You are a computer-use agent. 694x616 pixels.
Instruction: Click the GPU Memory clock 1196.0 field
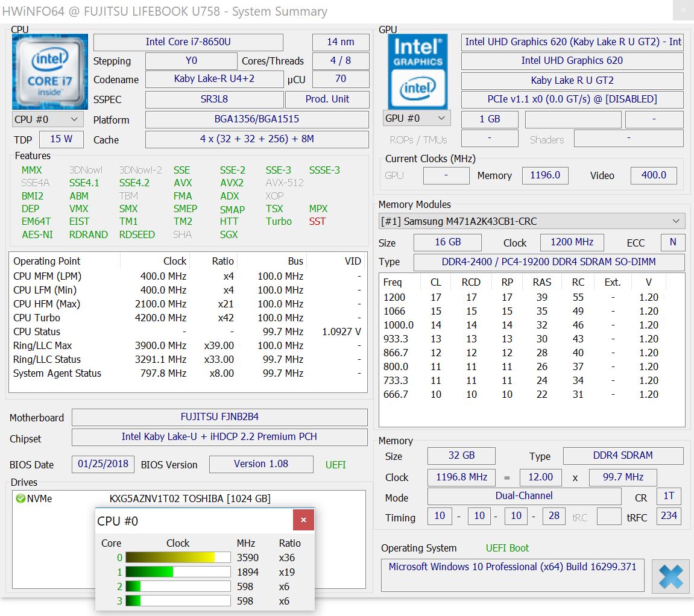click(545, 175)
